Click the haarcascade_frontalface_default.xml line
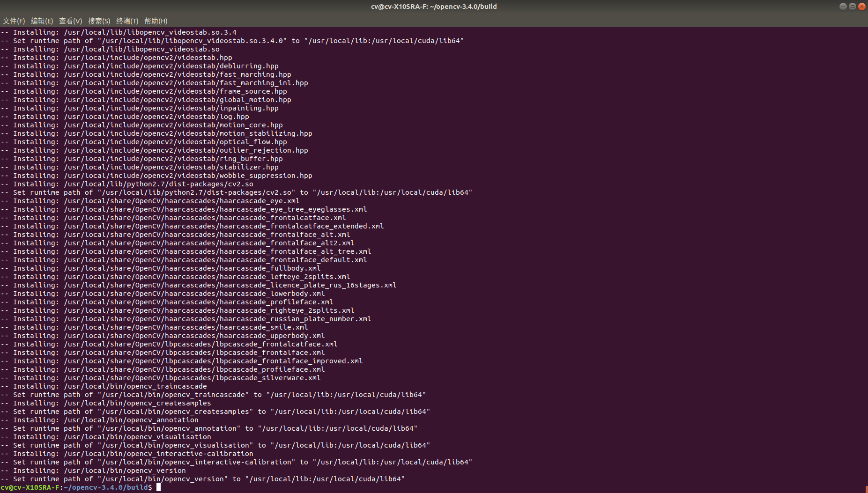Viewport: 868px width, 493px height. tap(184, 260)
